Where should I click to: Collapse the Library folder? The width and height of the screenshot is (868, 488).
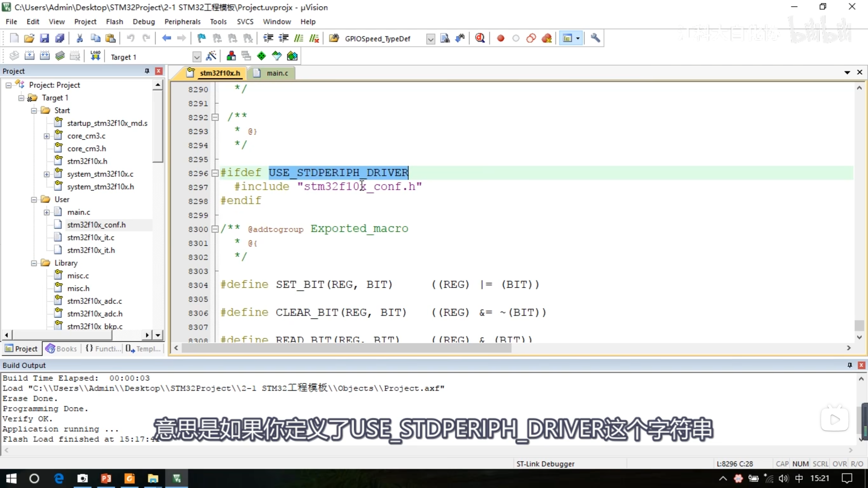pos(34,263)
